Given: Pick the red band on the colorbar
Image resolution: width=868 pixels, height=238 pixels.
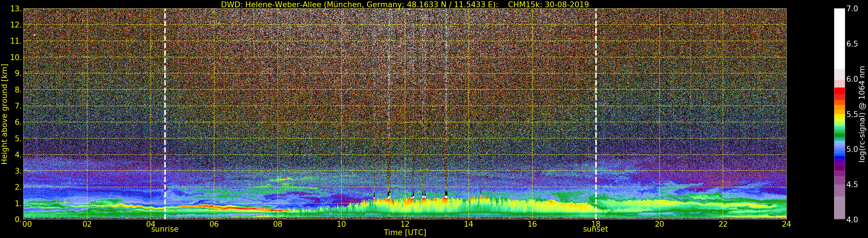Looking at the screenshot, I should 839,93.
